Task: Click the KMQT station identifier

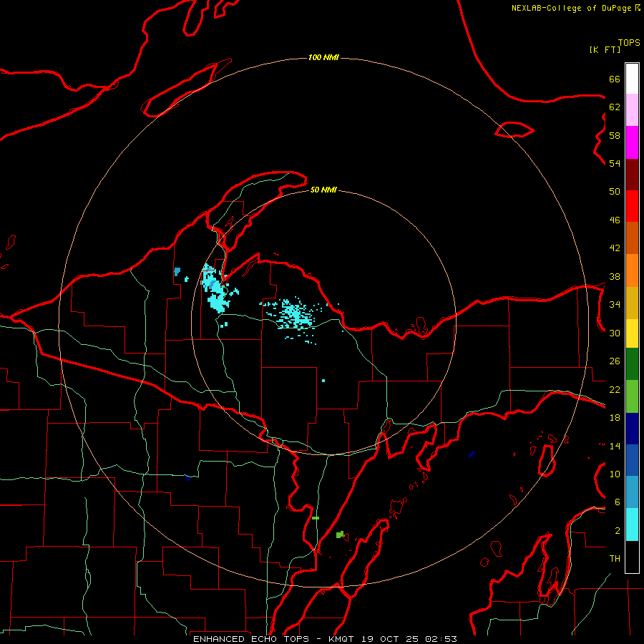Action: [343, 639]
